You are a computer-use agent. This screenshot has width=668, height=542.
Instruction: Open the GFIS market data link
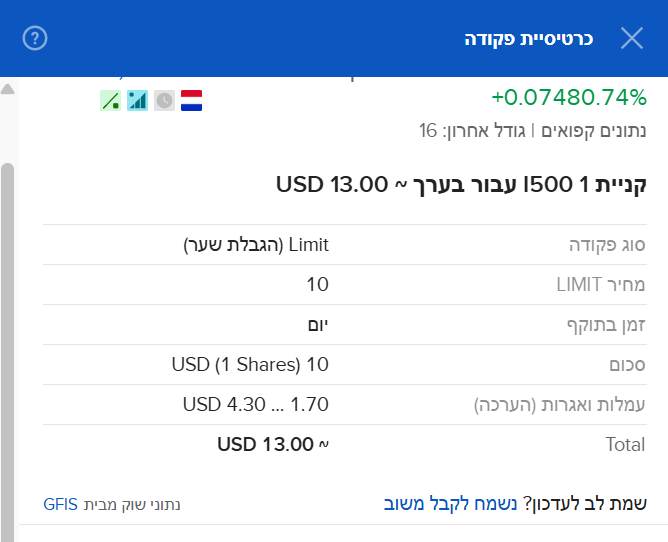click(x=60, y=504)
